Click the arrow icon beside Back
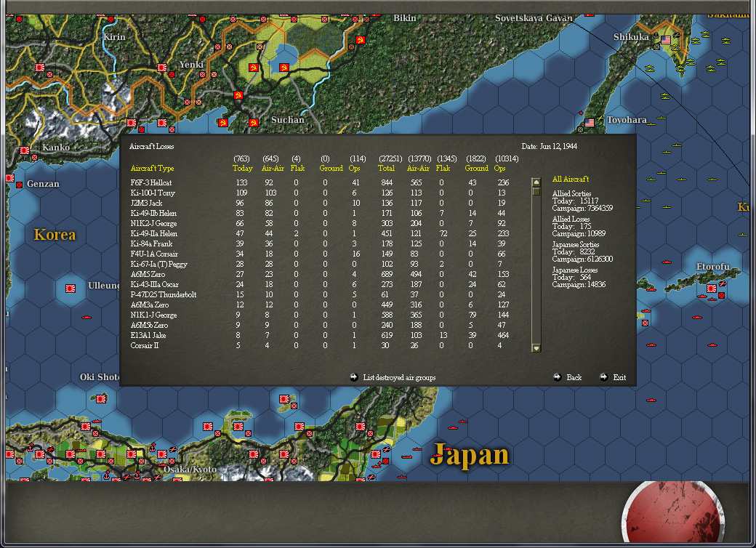Image resolution: width=756 pixels, height=548 pixels. [558, 377]
